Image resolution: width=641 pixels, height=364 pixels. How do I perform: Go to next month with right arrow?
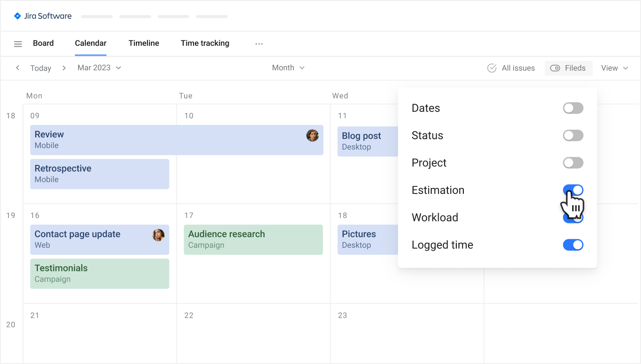[x=64, y=68]
